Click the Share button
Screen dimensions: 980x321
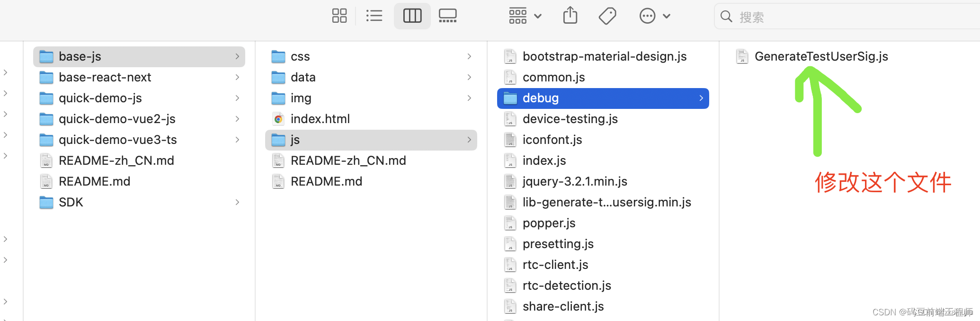tap(570, 16)
